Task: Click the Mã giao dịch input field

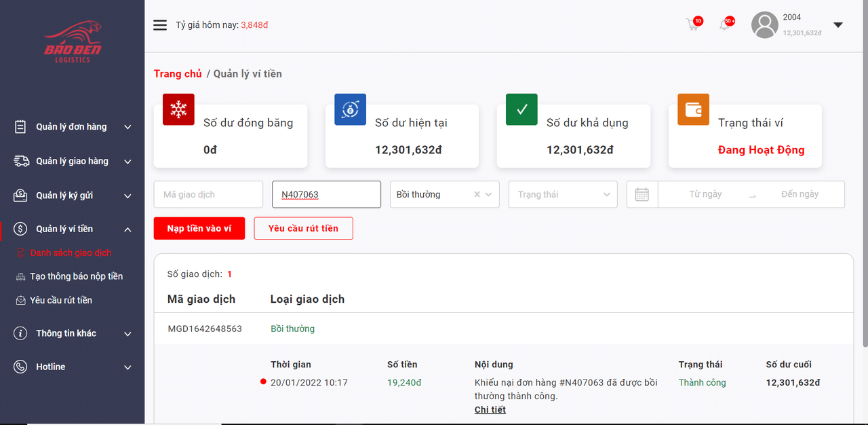Action: (x=208, y=194)
